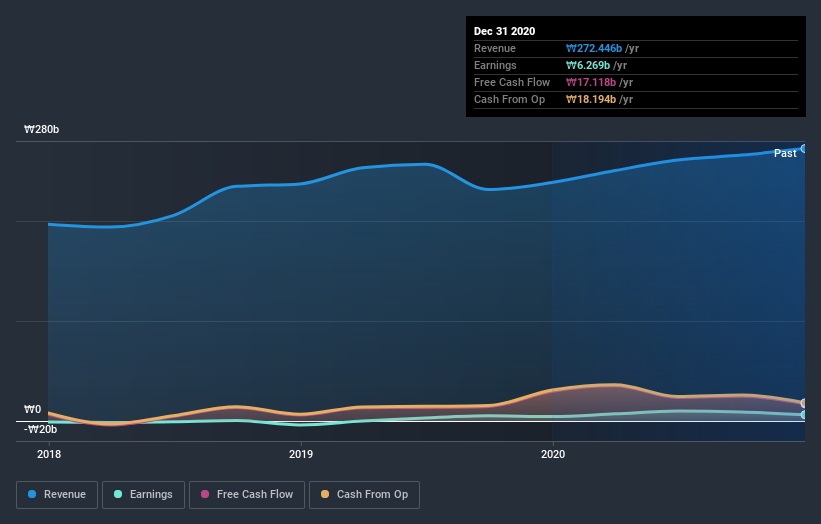The image size is (821, 524).
Task: Toggle the Revenue series legend button
Action: [x=57, y=495]
